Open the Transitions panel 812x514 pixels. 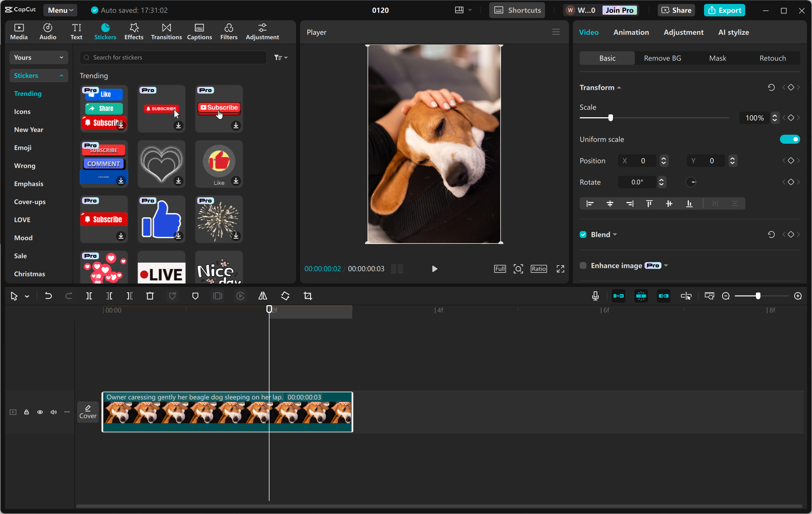[x=166, y=32]
